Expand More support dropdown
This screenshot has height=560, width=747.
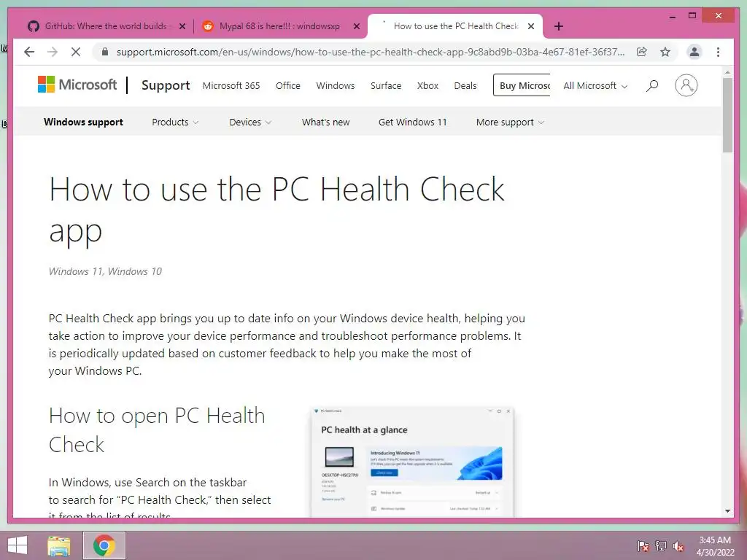(x=510, y=122)
